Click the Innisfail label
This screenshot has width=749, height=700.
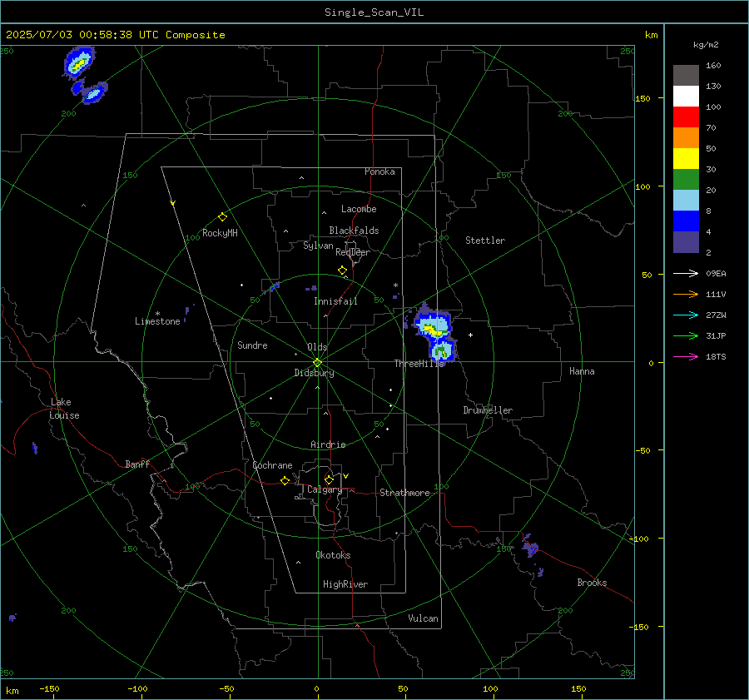[x=335, y=301]
